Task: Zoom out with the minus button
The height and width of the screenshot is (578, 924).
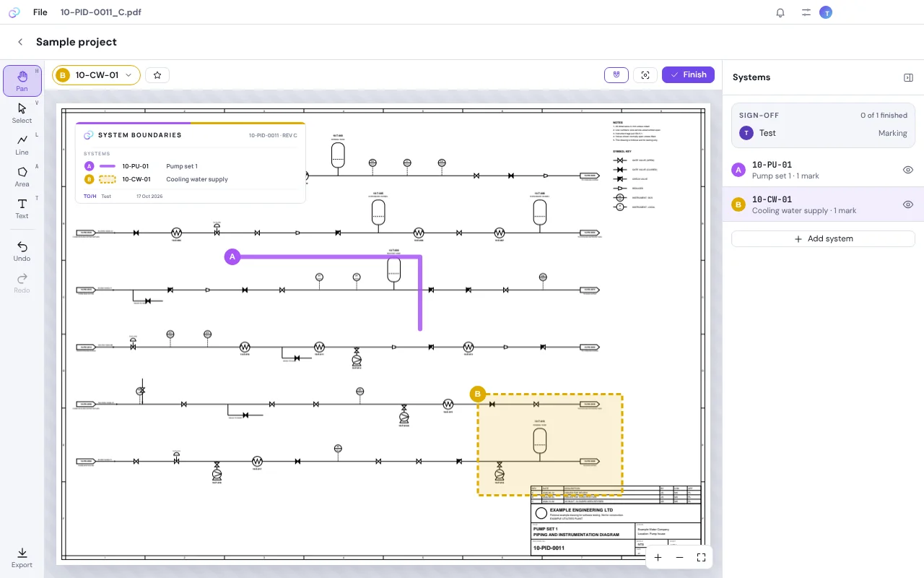Action: click(x=679, y=558)
